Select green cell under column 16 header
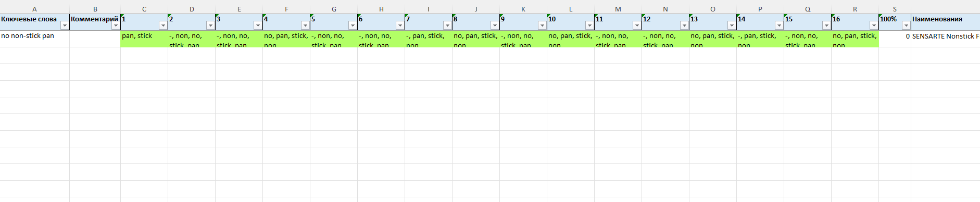The width and height of the screenshot is (980, 202). pos(855,39)
